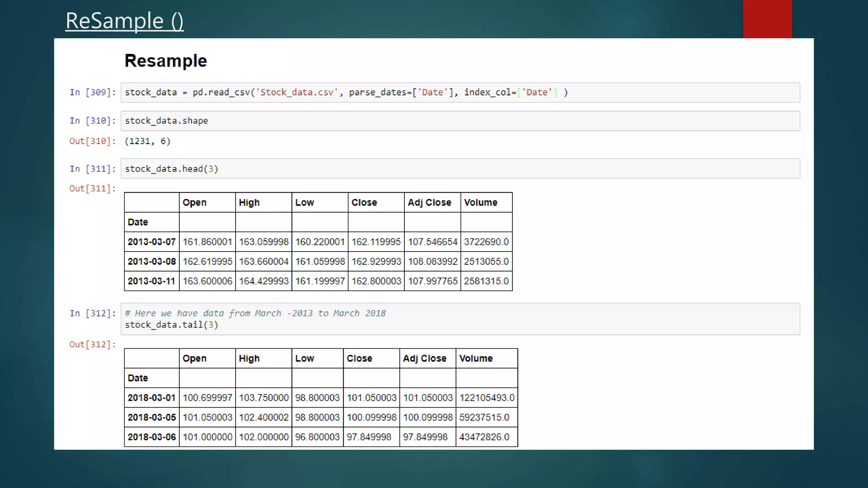This screenshot has height=488, width=868.
Task: Click the stock_data.tail(3) code line
Action: tap(172, 325)
